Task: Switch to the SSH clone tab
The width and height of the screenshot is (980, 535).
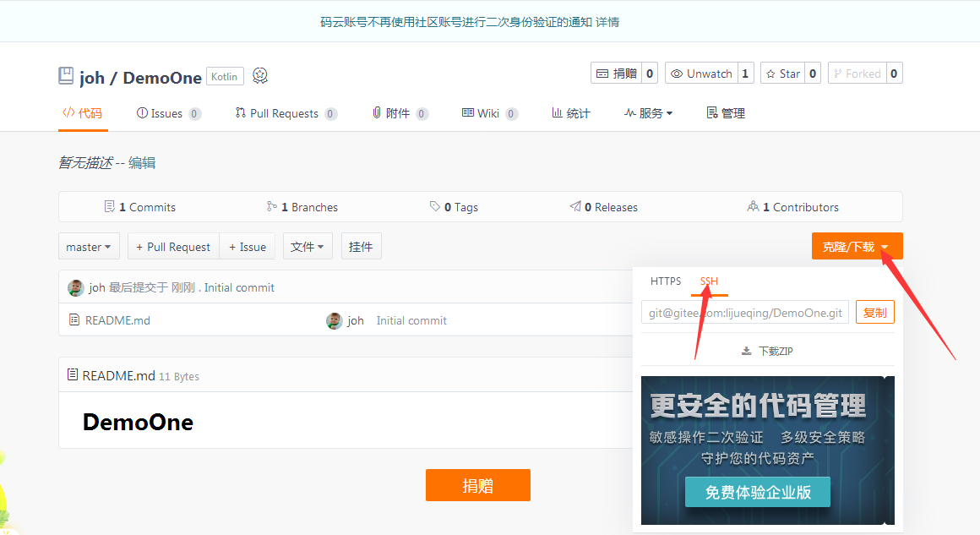Action: (710, 281)
